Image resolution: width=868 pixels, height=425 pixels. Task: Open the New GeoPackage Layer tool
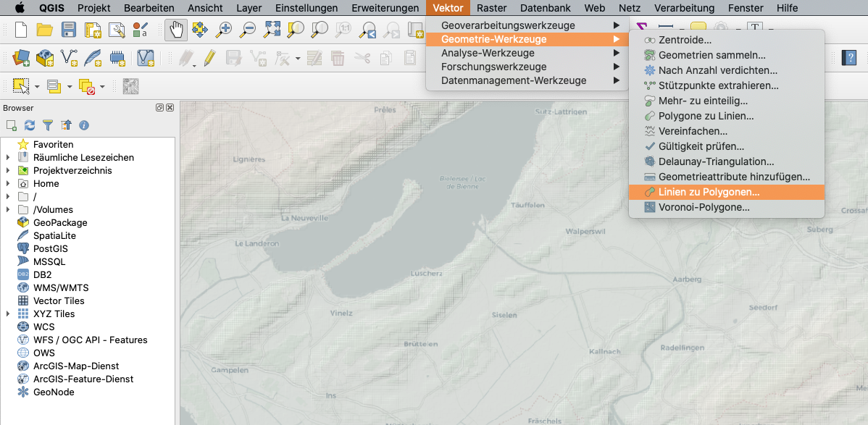tap(45, 57)
